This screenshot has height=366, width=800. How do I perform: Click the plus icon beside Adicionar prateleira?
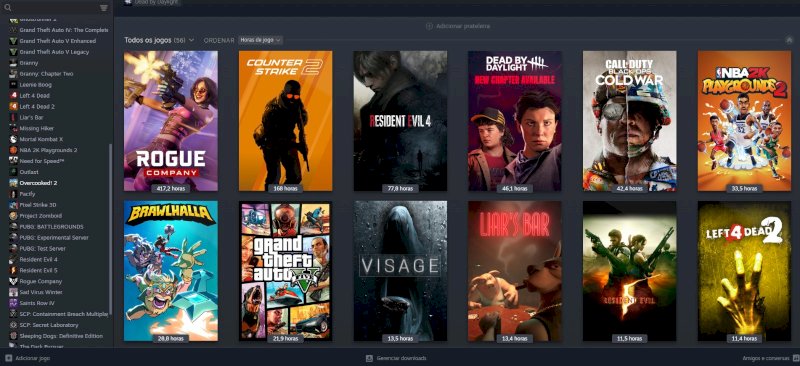pyautogui.click(x=429, y=26)
